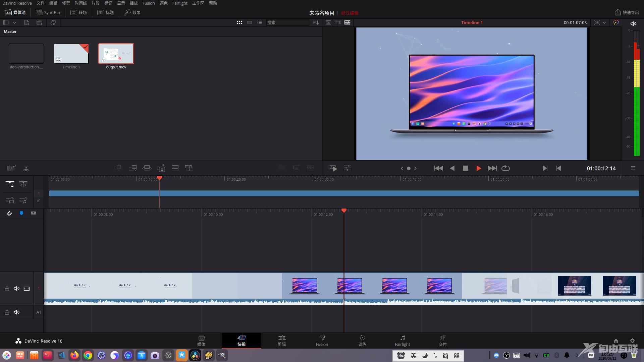
Task: Toggle loop playback
Action: point(505,168)
